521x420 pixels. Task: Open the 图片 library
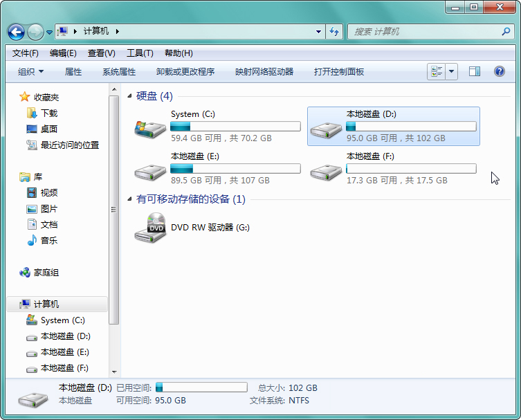point(42,209)
